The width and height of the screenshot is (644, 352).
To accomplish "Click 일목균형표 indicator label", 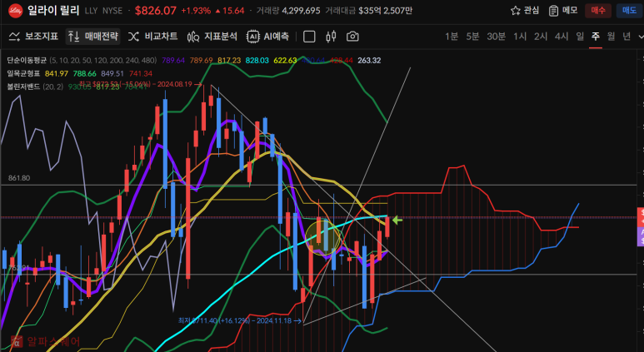I will (x=23, y=73).
